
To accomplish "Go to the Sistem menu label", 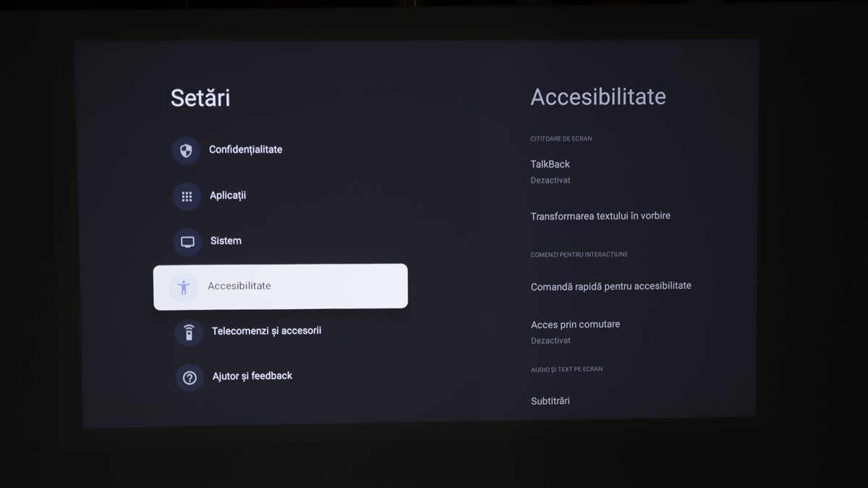I will (x=226, y=240).
